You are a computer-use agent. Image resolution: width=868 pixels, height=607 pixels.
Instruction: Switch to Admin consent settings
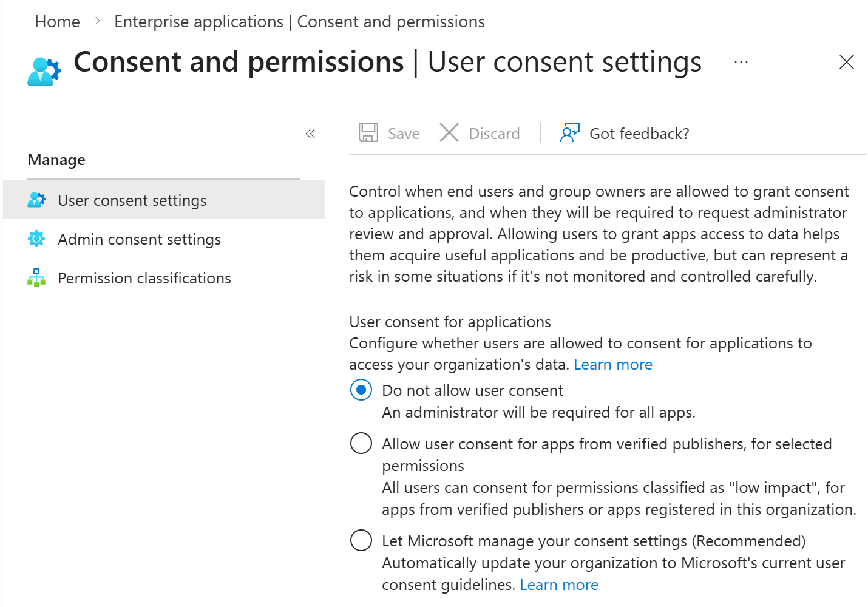point(139,239)
